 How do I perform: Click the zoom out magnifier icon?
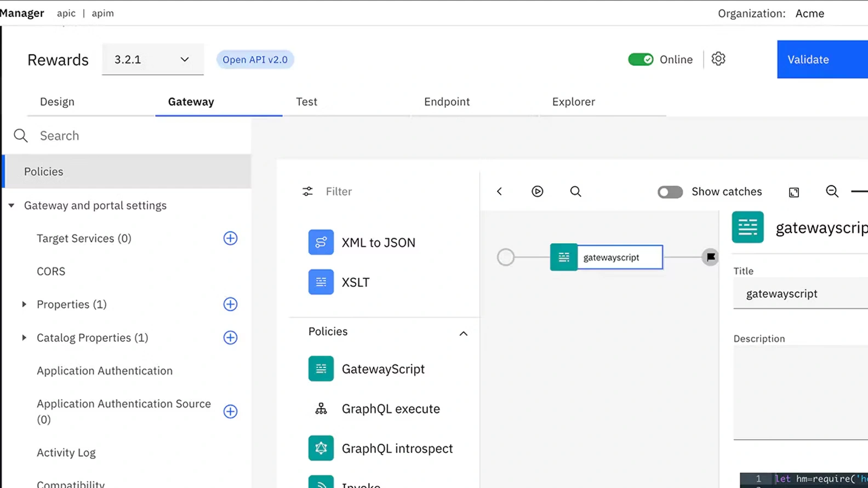click(832, 191)
